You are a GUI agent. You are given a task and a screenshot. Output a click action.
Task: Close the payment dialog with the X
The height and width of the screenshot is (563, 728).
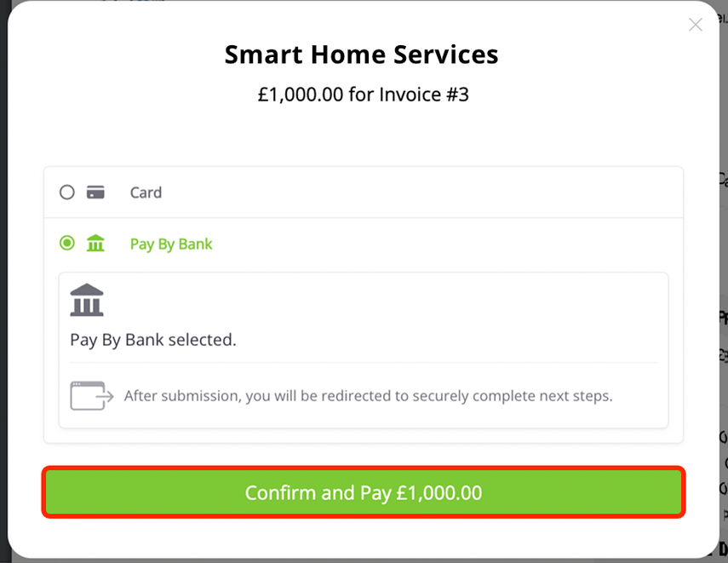pyautogui.click(x=695, y=25)
